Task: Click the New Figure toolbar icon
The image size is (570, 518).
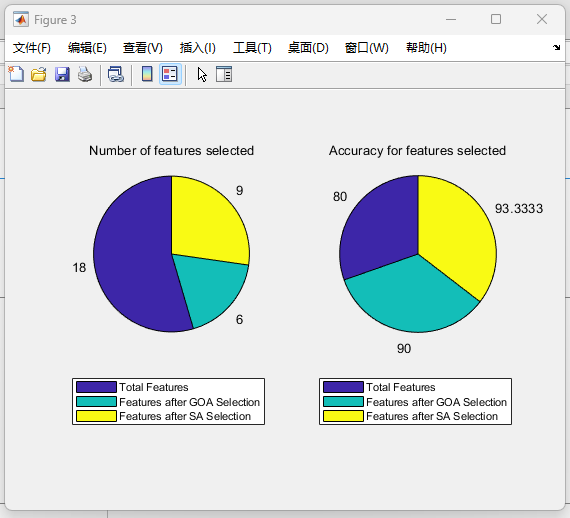Action: 16,74
